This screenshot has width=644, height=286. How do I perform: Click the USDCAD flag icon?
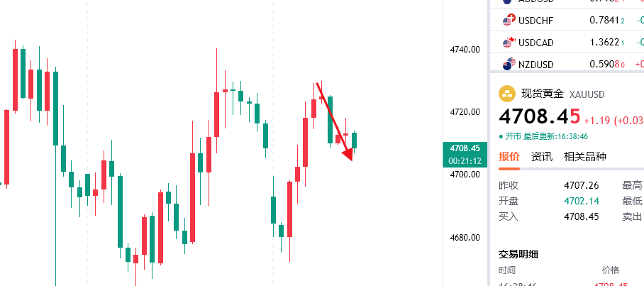[508, 43]
